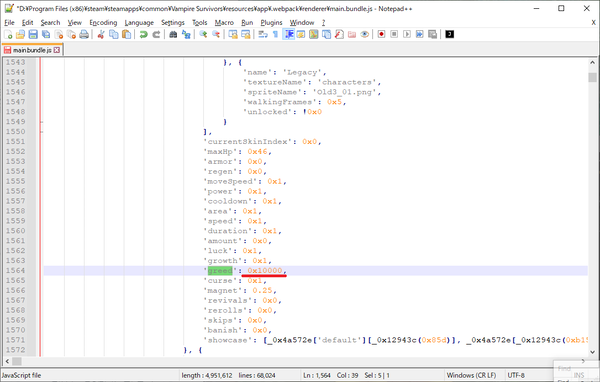Open the Edit menu
Screen dimensions: 600x382
point(28,23)
